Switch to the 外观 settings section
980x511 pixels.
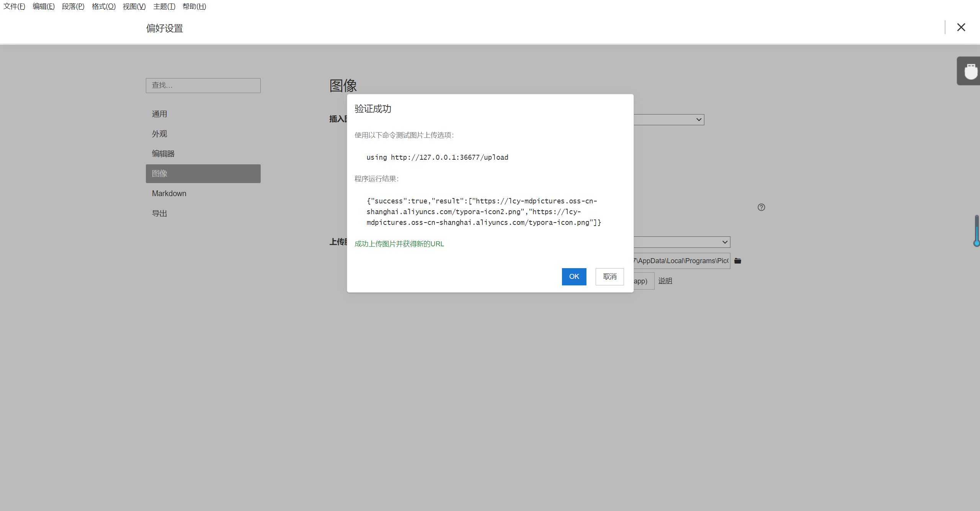pyautogui.click(x=160, y=134)
